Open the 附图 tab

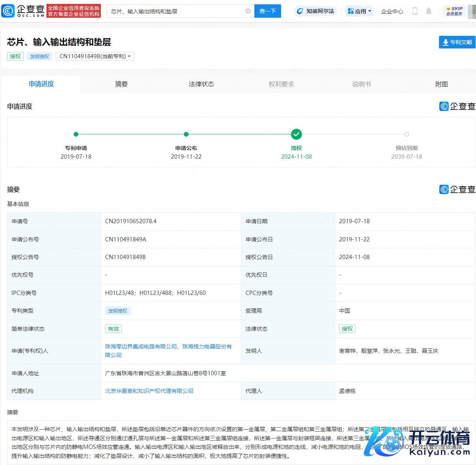441,84
